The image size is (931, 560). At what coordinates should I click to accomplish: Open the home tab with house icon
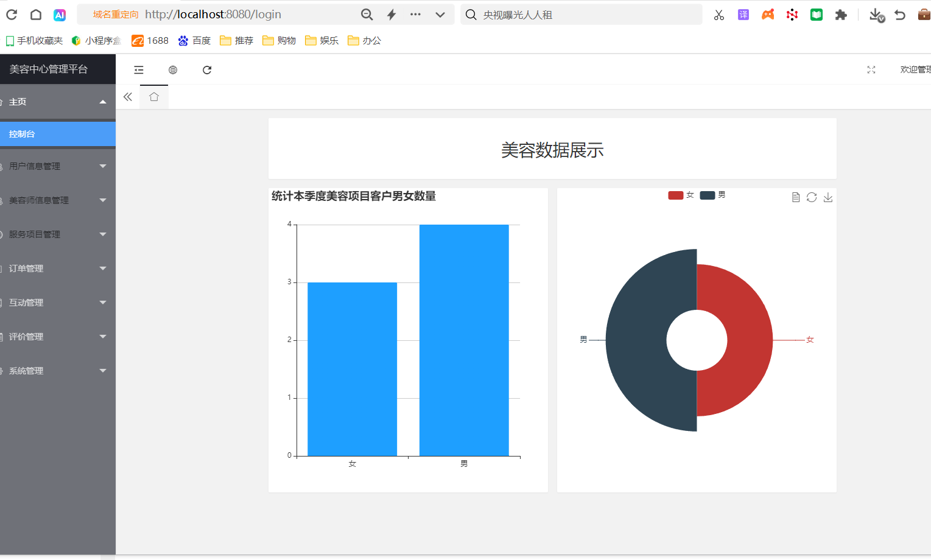coord(154,97)
